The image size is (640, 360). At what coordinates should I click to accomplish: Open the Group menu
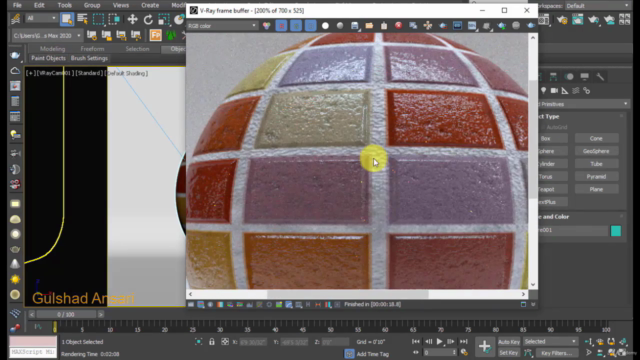pyautogui.click(x=92, y=5)
